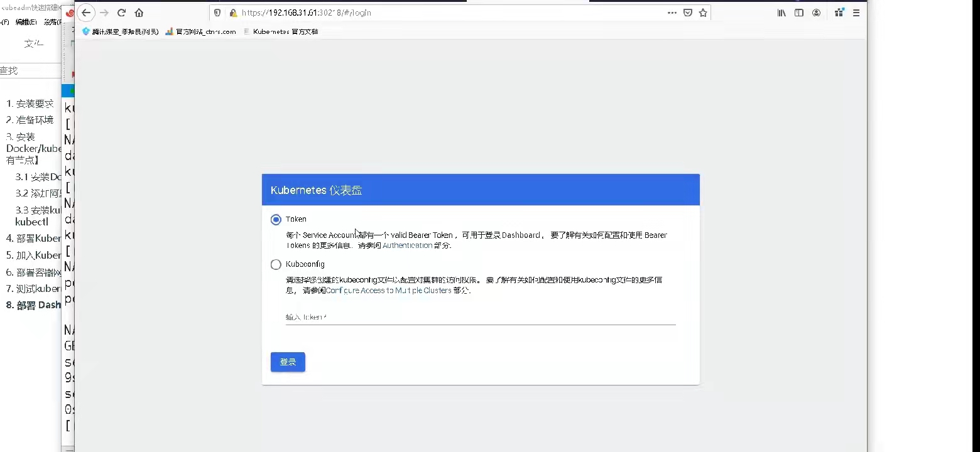Reload the Kubernetes dashboard login page

(x=122, y=13)
